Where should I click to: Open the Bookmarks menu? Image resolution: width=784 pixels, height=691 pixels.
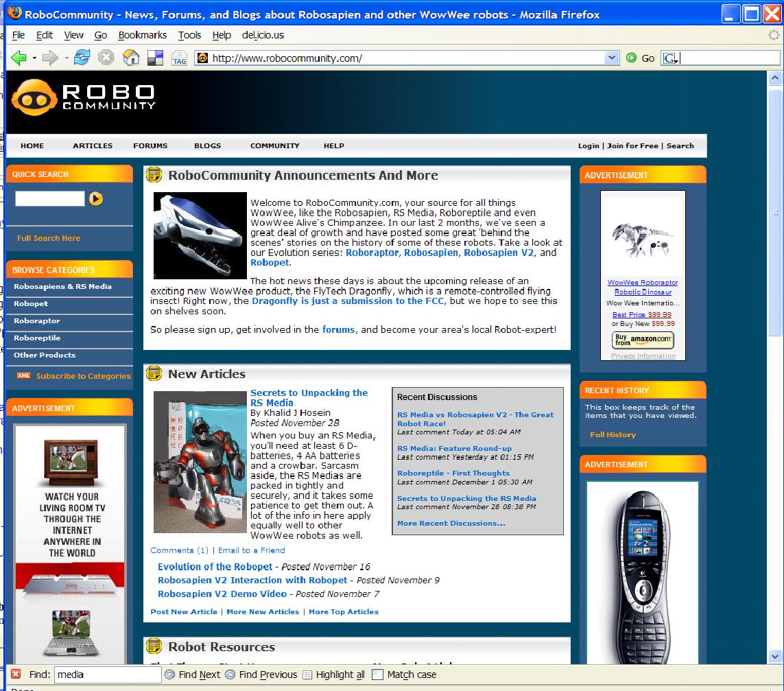click(x=143, y=35)
